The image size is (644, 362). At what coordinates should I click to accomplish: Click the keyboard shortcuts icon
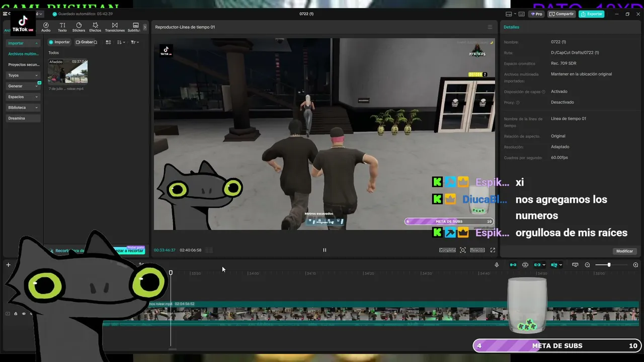[x=521, y=14]
